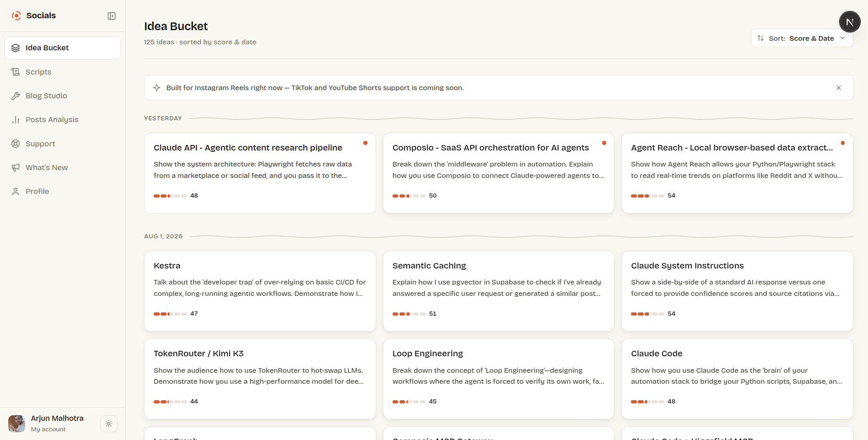View What's New
Screen dimensions: 868x440
(63, 167)
